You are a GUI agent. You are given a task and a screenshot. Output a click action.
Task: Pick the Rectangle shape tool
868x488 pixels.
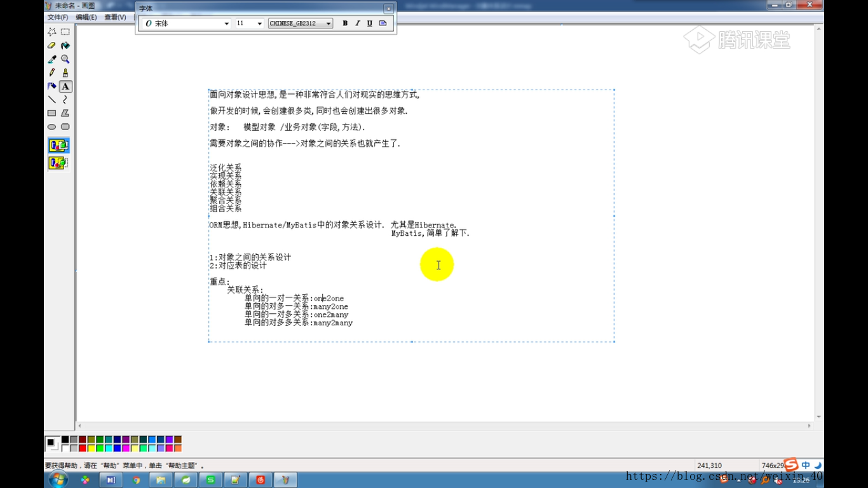(52, 113)
